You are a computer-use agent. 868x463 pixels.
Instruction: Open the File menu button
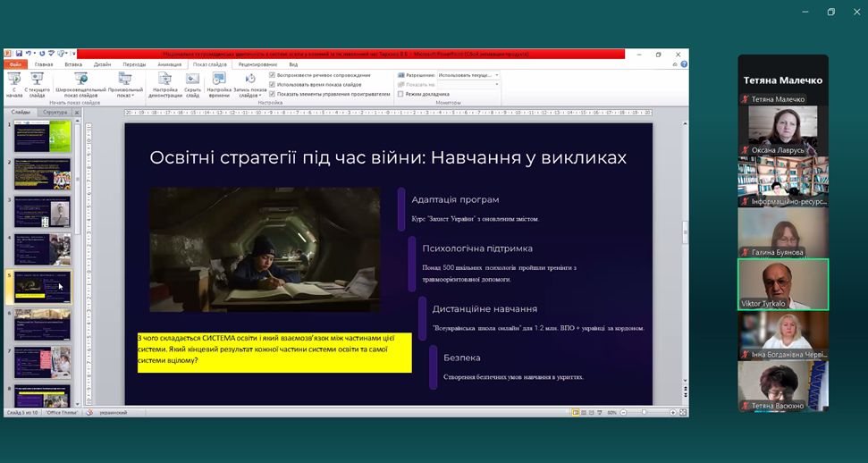(x=15, y=64)
